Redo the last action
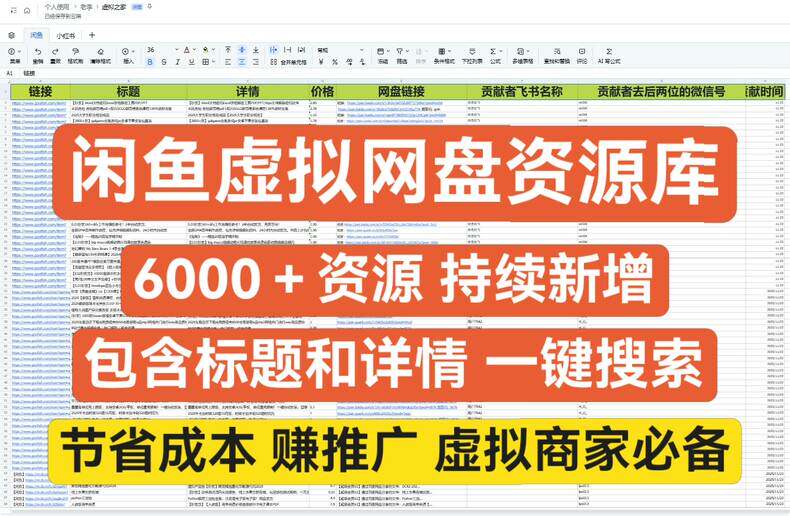Image resolution: width=790 pixels, height=516 pixels. [55, 55]
